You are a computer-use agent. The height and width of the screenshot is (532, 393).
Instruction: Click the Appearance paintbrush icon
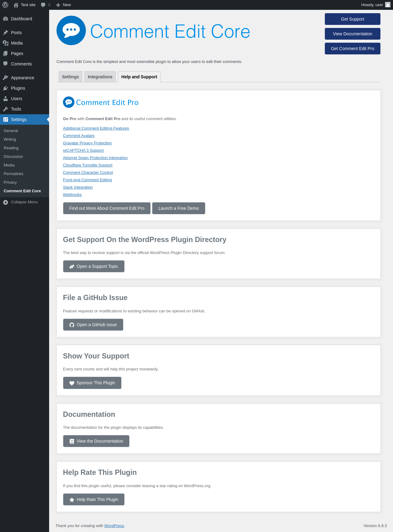[x=6, y=78]
